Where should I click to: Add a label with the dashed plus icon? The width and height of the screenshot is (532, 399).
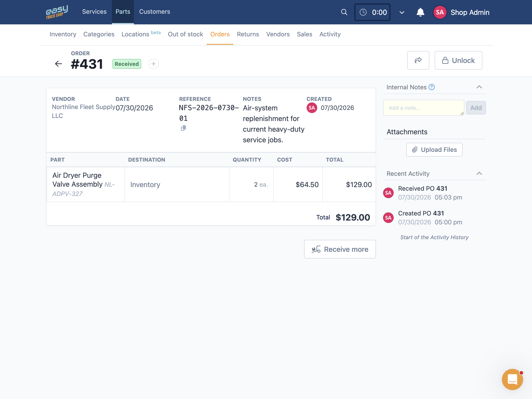pyautogui.click(x=153, y=64)
